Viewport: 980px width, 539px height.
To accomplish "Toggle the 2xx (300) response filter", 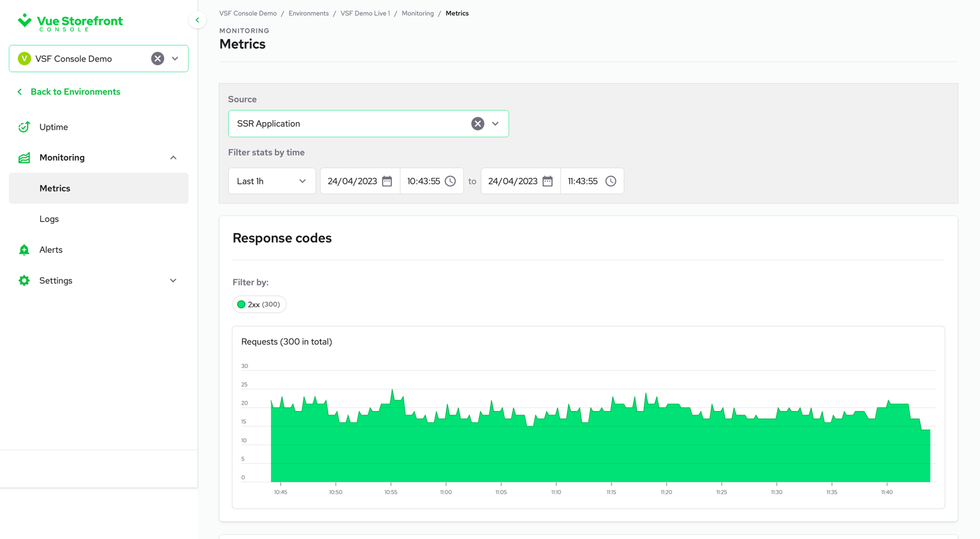I will coord(260,305).
